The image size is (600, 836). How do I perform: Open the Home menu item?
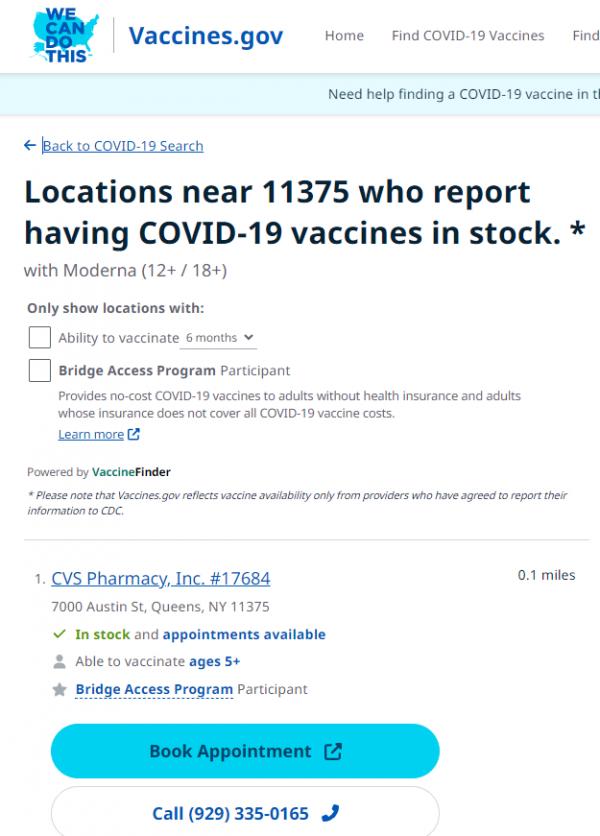tap(344, 36)
